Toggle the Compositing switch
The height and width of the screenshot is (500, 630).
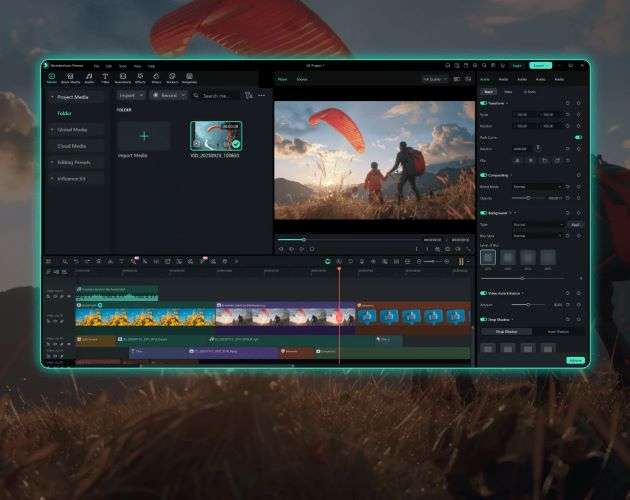[x=483, y=175]
